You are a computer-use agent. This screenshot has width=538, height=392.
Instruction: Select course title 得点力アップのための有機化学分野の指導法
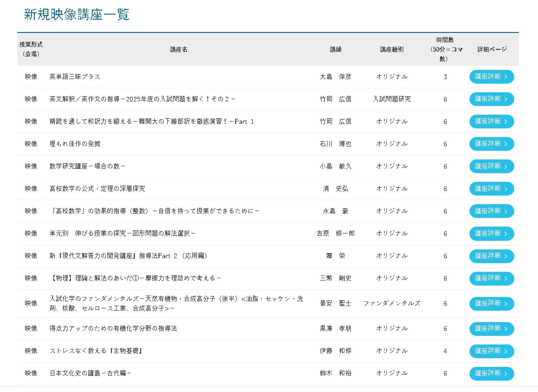pos(113,328)
